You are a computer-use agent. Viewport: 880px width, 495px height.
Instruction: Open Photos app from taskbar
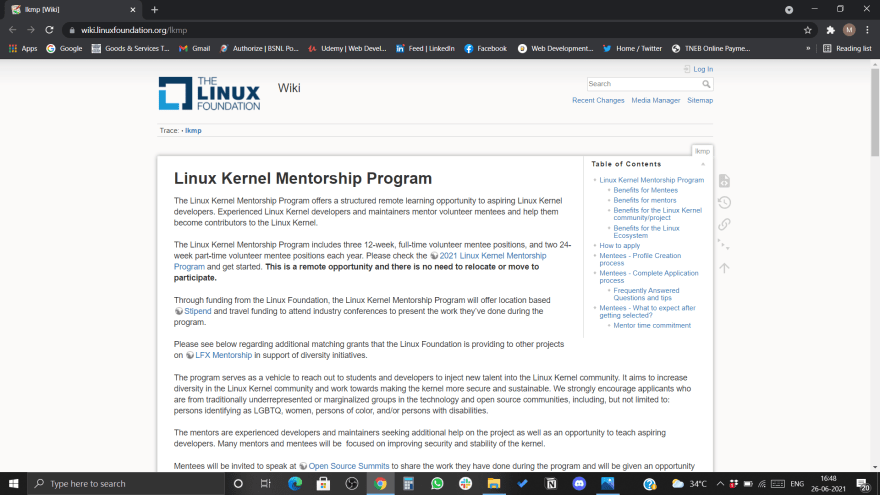[x=608, y=483]
